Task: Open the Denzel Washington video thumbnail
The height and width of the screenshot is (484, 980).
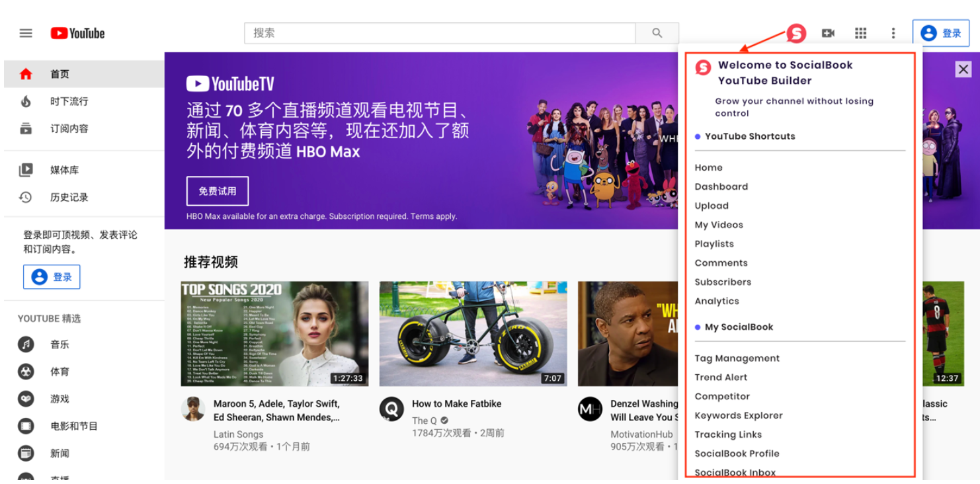Action: (x=628, y=334)
